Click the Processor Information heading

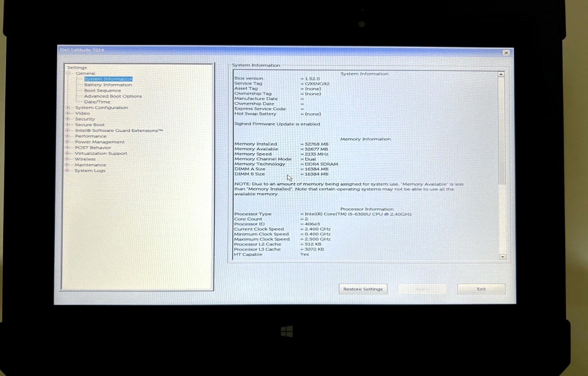(x=367, y=209)
